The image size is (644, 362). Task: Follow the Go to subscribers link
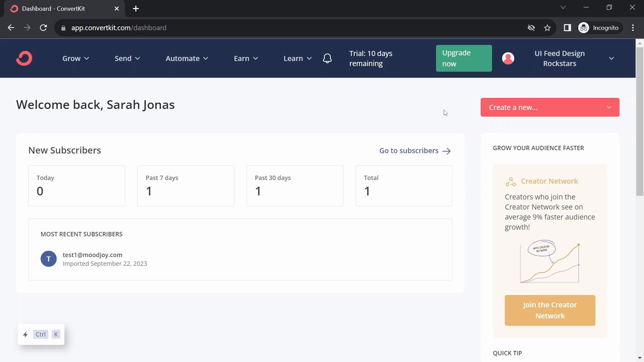[415, 150]
